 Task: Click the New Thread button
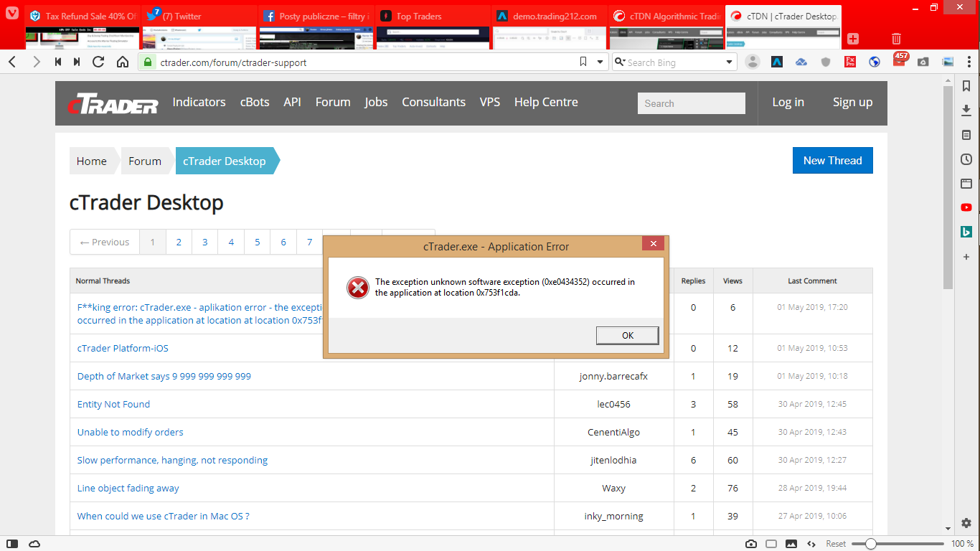(832, 160)
